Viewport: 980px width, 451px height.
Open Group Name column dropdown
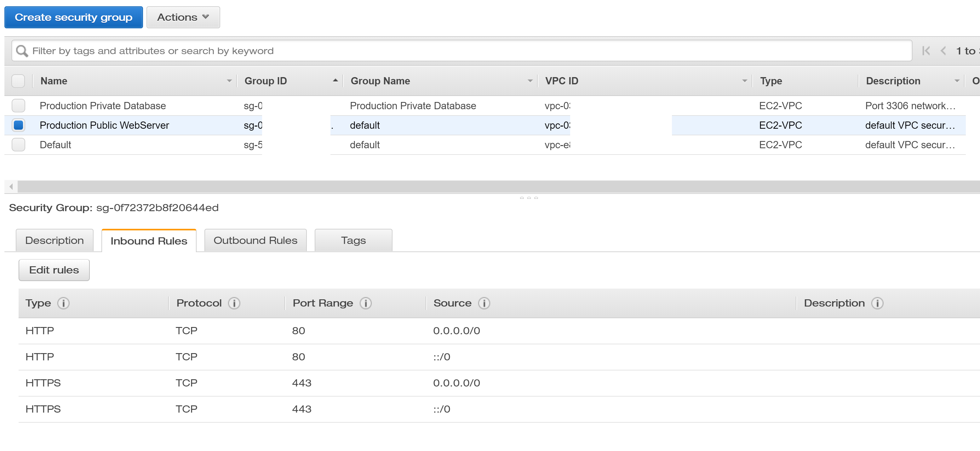(x=530, y=81)
